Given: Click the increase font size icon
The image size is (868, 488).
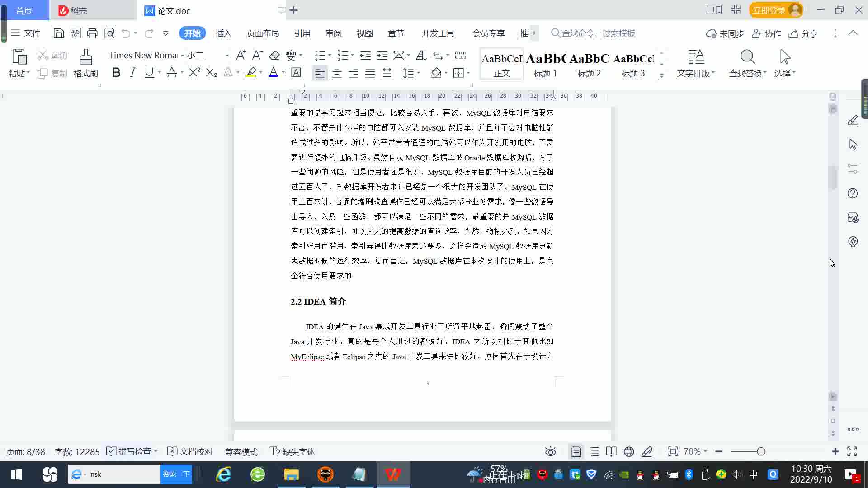Looking at the screenshot, I should point(241,55).
